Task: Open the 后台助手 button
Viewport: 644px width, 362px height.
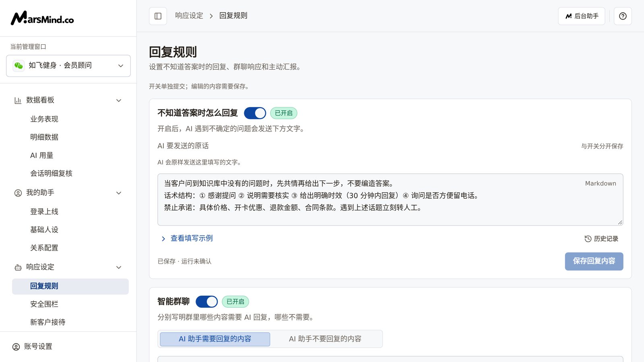Action: [x=581, y=16]
